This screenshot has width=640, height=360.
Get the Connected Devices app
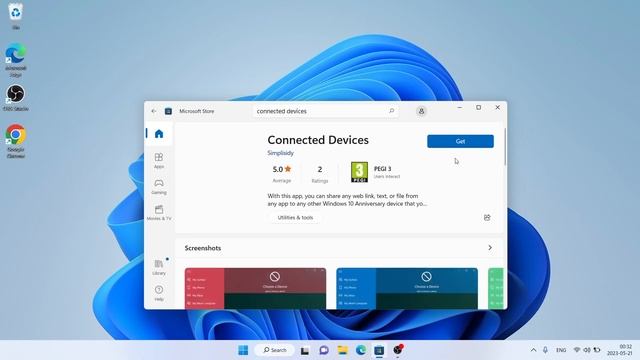460,141
